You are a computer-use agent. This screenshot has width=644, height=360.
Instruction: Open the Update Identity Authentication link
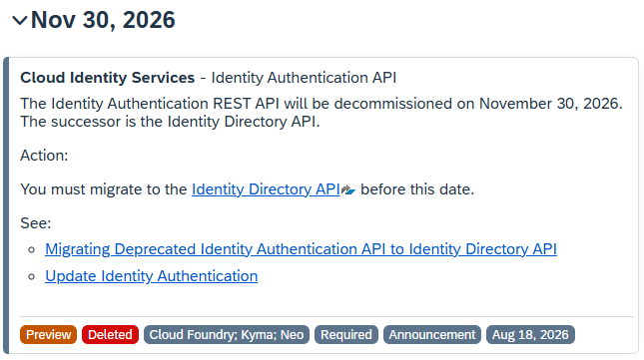pos(151,276)
